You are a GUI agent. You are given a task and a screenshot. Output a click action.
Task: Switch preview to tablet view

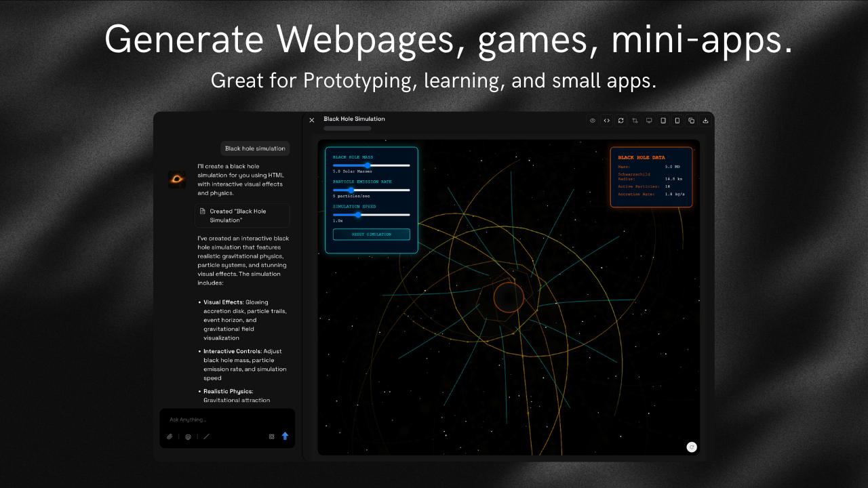click(663, 121)
